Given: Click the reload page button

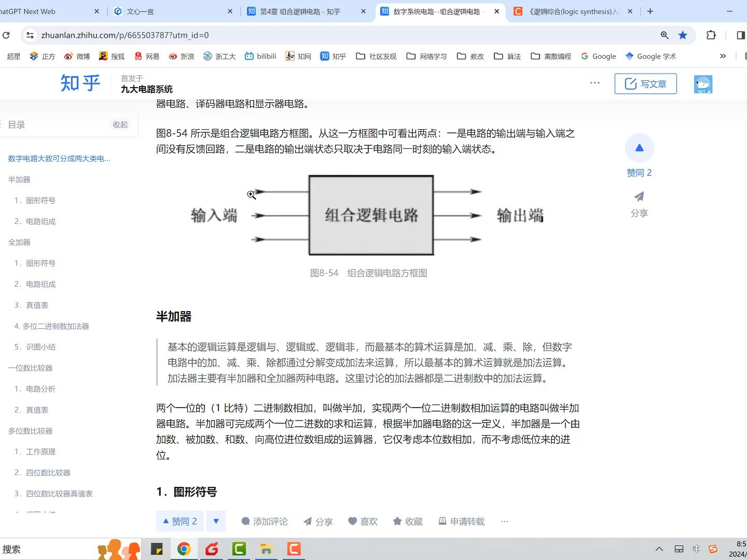Looking at the screenshot, I should coord(6,35).
